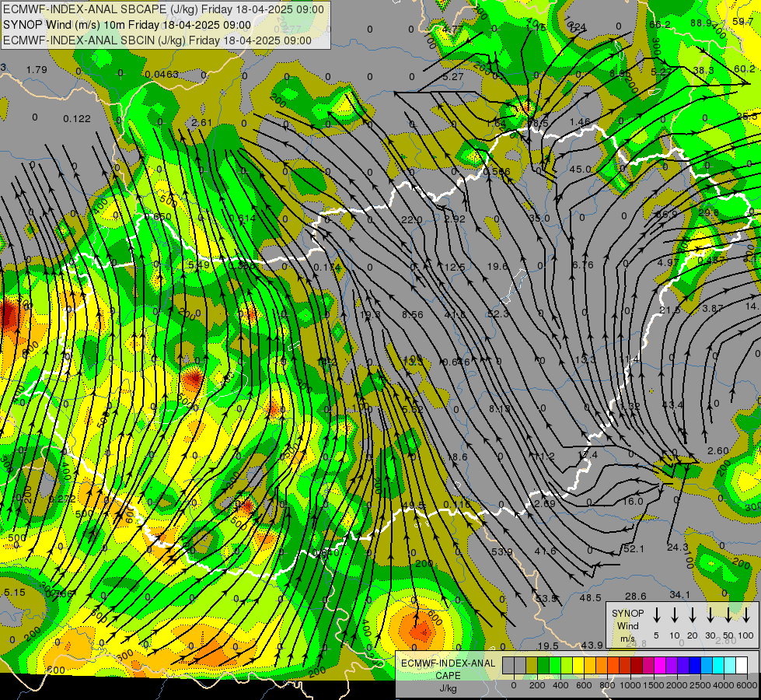Click the map value 2.60
Screen dimensions: 761x700
717,451
